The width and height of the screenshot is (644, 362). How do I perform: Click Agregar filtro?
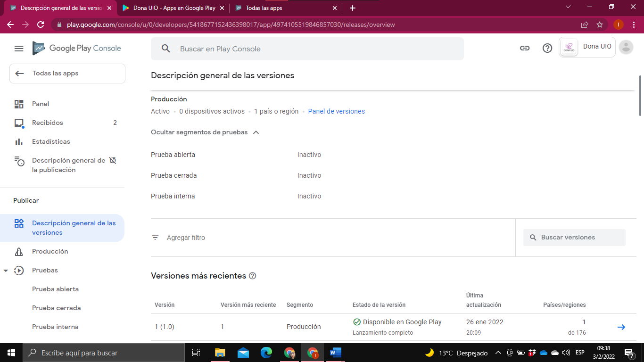(x=186, y=237)
